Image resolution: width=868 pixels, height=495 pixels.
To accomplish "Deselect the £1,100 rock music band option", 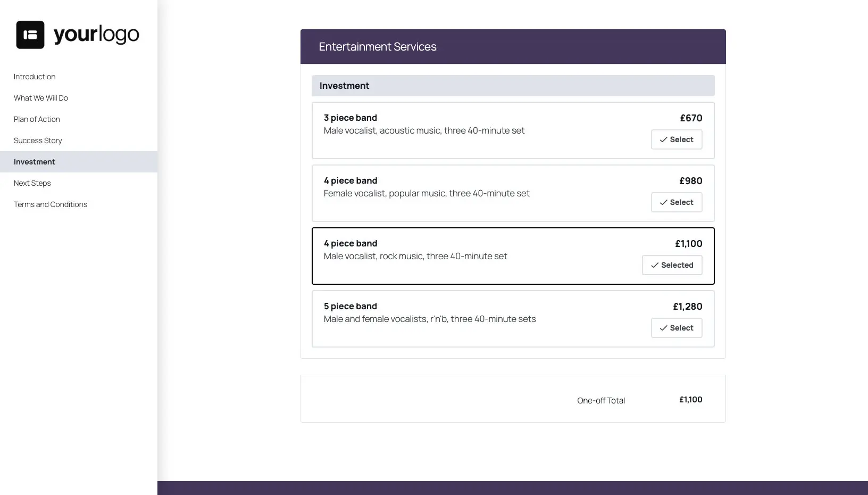I will point(672,265).
